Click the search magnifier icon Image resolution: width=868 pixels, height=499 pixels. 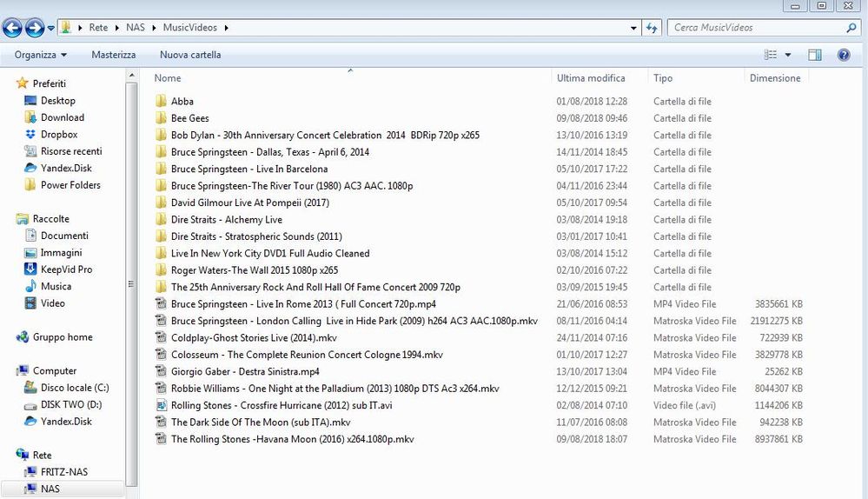pyautogui.click(x=851, y=28)
